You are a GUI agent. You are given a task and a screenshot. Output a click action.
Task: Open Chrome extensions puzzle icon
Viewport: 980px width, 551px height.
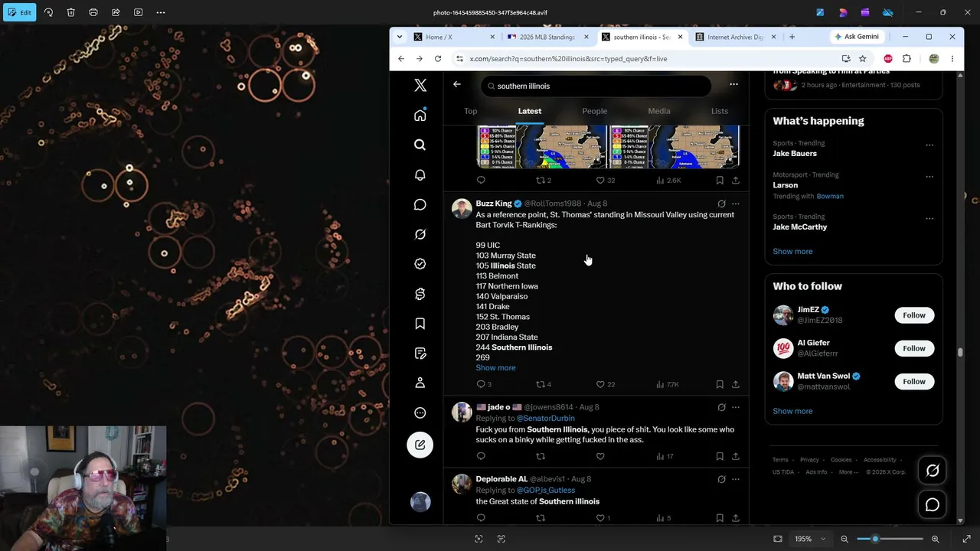tap(907, 59)
